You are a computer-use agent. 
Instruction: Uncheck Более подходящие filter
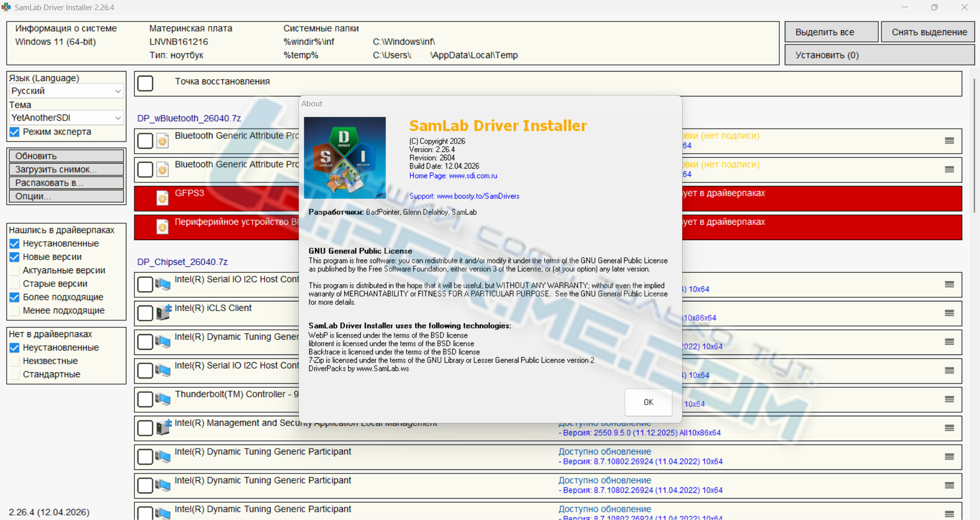(x=14, y=297)
